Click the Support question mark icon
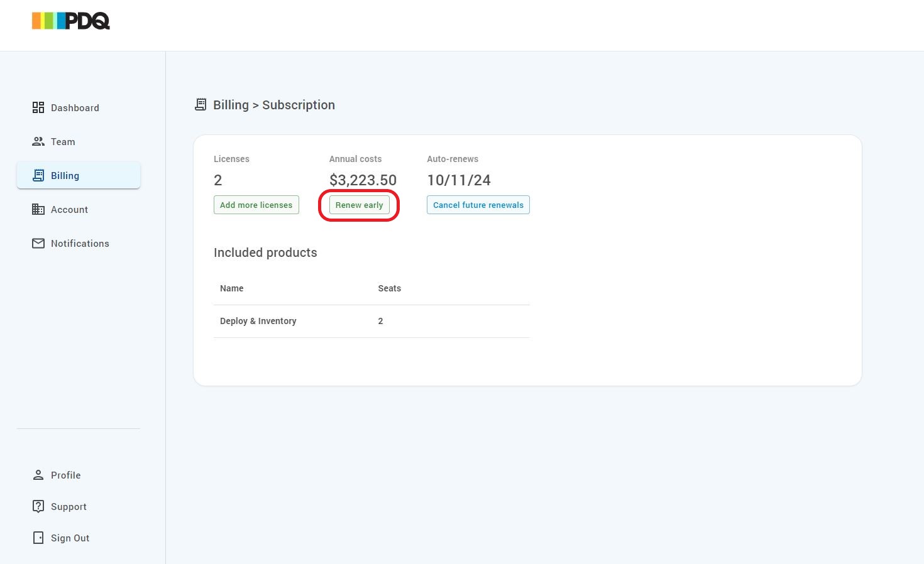 point(38,506)
